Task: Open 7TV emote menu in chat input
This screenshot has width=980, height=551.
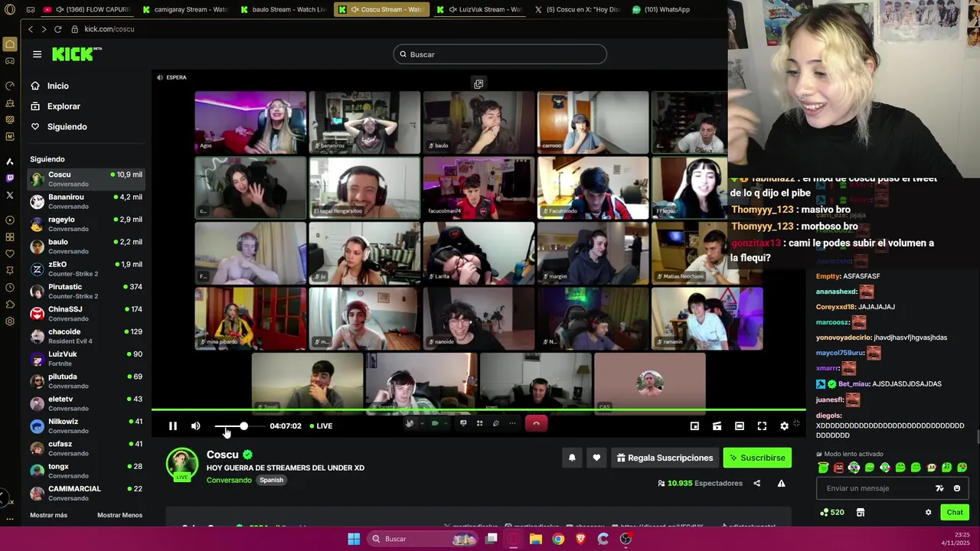Action: [939, 488]
